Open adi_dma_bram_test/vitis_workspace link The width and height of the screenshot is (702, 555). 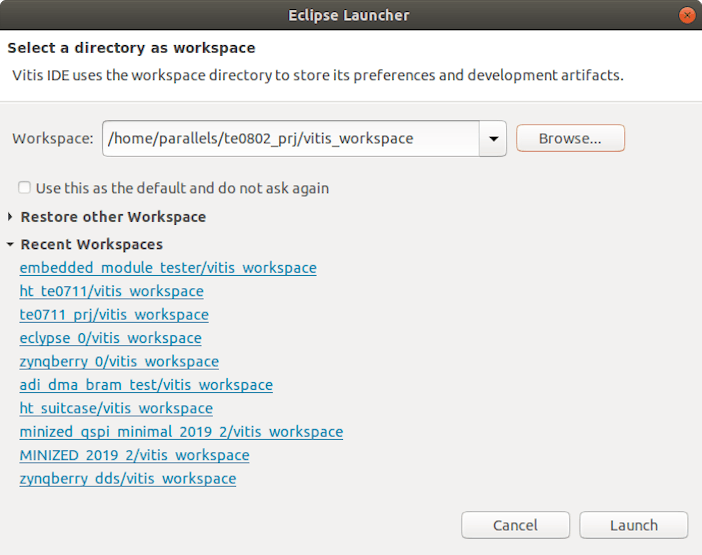(x=146, y=385)
